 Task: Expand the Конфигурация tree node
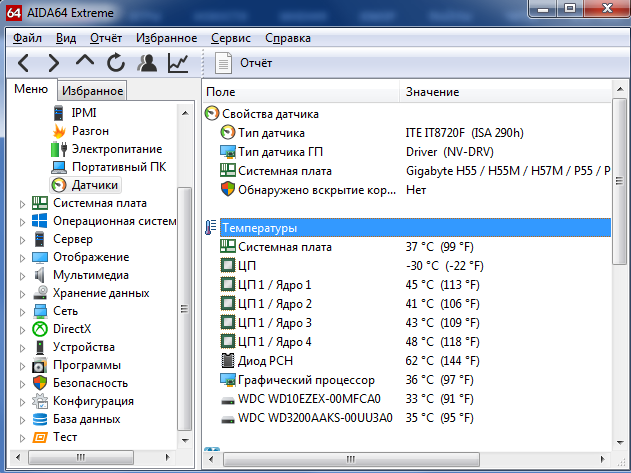tap(22, 402)
